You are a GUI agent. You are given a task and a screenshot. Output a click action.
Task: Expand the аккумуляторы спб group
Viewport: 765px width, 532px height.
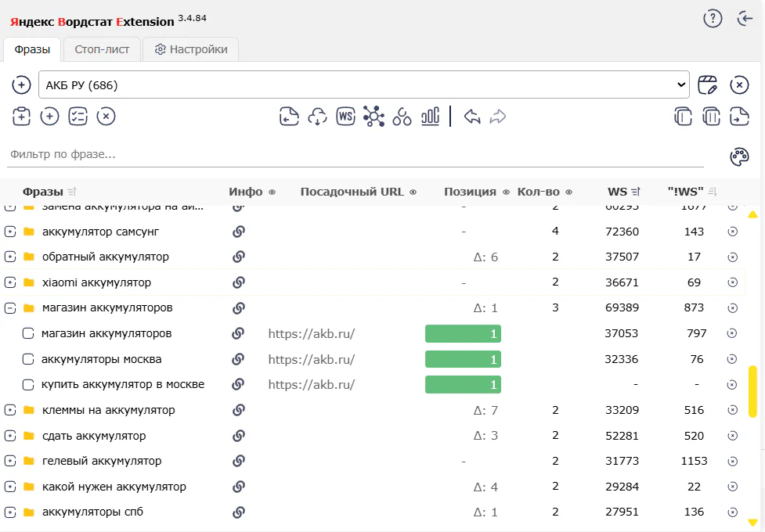(10, 512)
